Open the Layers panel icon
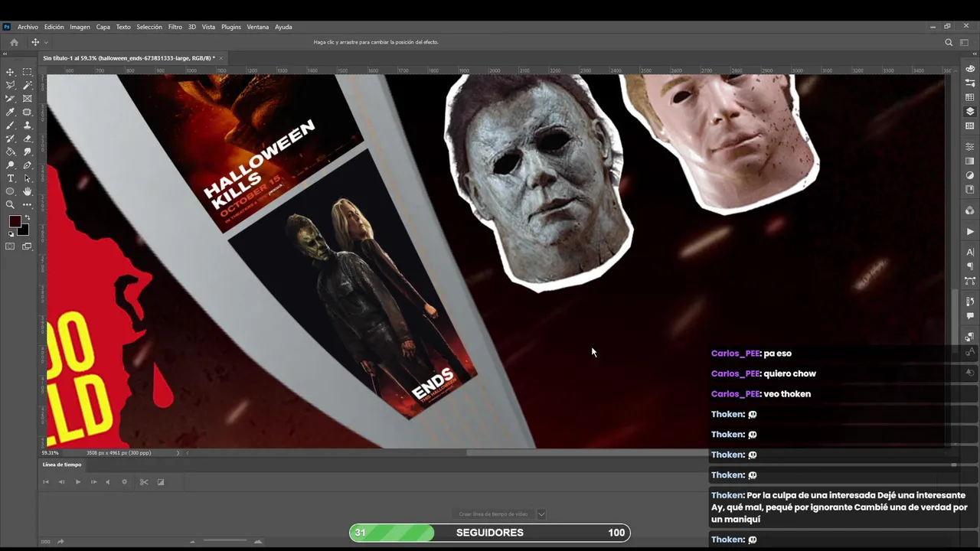The image size is (980, 551). click(x=970, y=112)
